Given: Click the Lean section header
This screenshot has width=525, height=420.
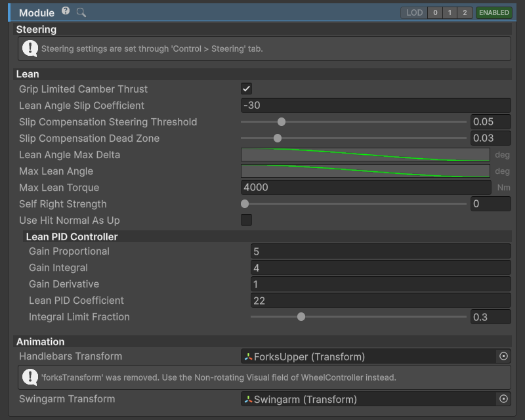Looking at the screenshot, I should tap(262, 74).
